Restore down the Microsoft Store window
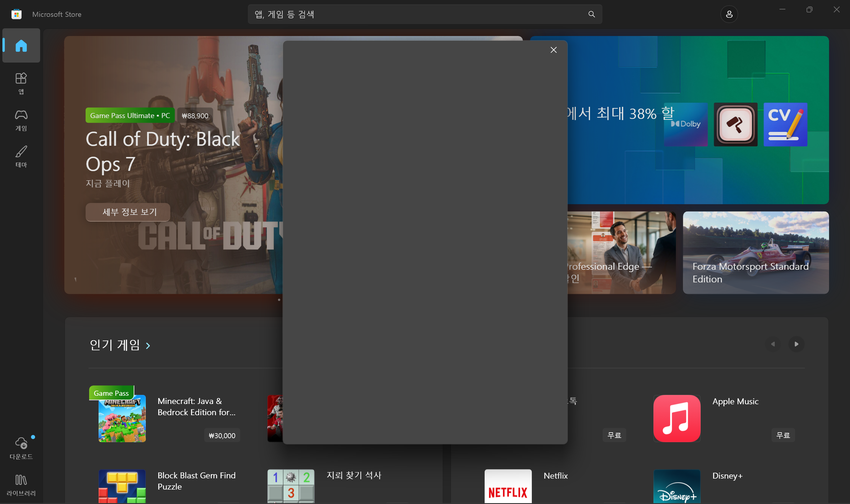Viewport: 850px width, 504px height. point(809,9)
